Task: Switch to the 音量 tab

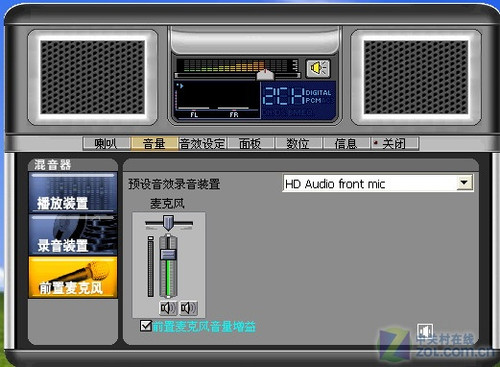Action: tap(154, 144)
